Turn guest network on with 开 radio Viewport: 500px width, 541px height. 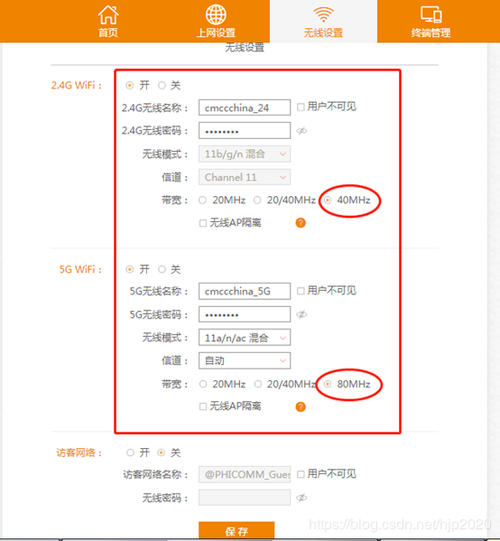pos(130,452)
